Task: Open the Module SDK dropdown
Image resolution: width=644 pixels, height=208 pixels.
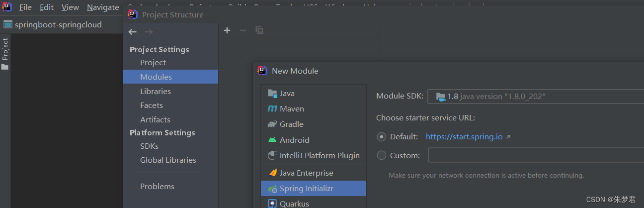Action: click(x=536, y=97)
